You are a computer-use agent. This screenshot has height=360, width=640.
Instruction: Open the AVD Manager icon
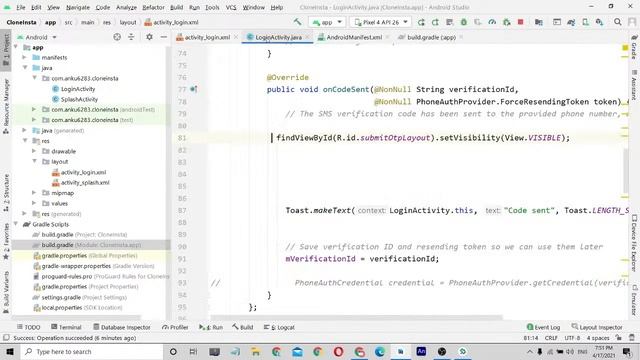pyautogui.click(x=585, y=22)
